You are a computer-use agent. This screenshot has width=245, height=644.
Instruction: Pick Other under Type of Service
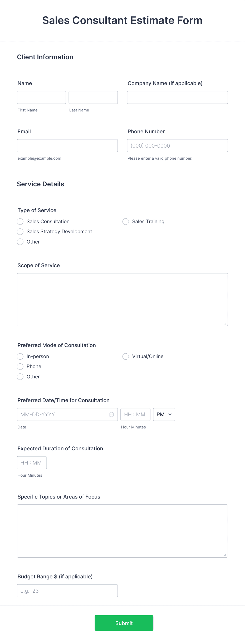pyautogui.click(x=20, y=242)
